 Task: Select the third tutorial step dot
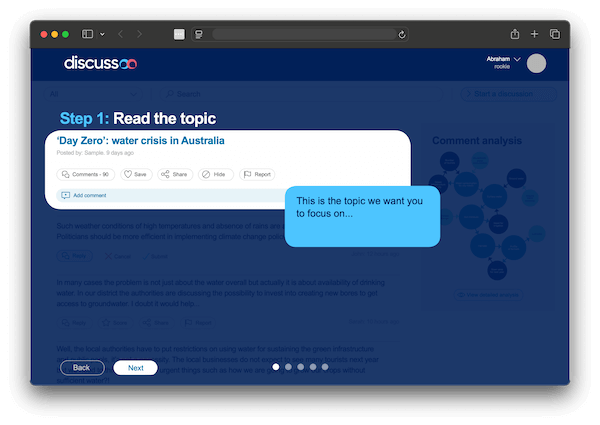tap(300, 367)
